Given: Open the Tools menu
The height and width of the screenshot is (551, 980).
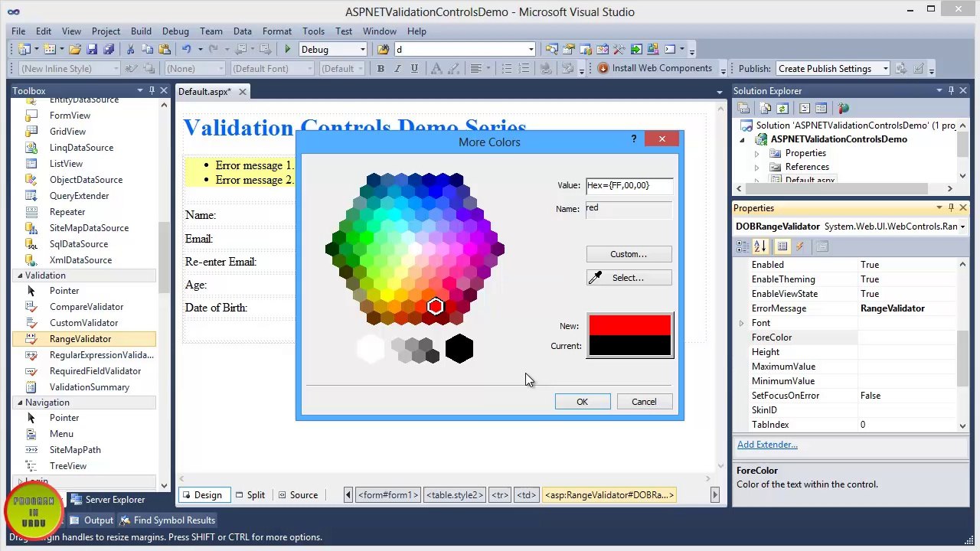Looking at the screenshot, I should click(x=313, y=31).
